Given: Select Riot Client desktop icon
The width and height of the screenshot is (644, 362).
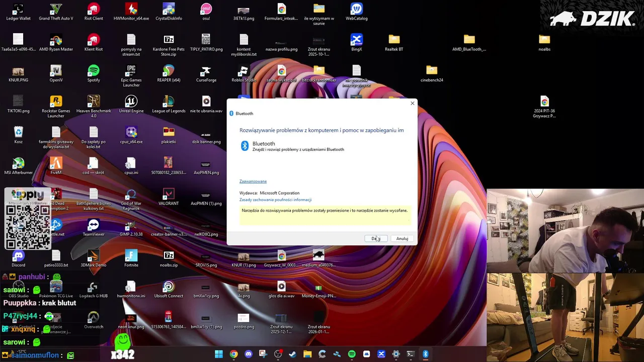Looking at the screenshot, I should (x=94, y=12).
